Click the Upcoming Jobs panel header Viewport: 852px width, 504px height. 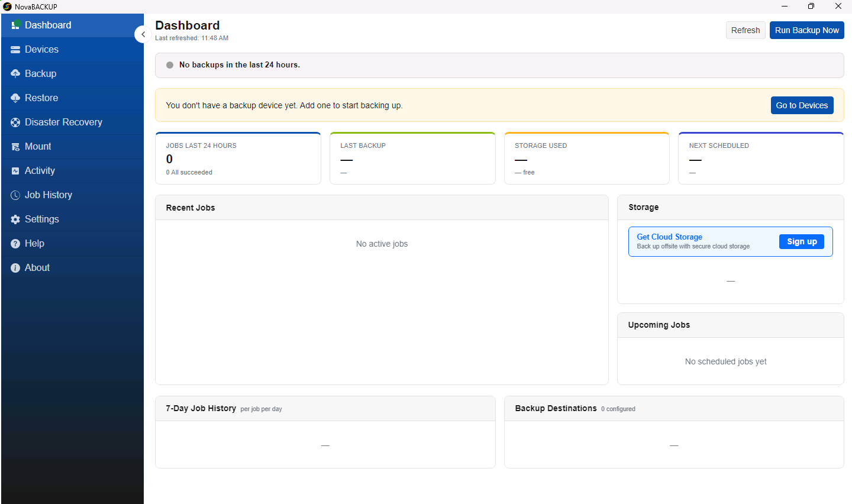click(x=731, y=325)
